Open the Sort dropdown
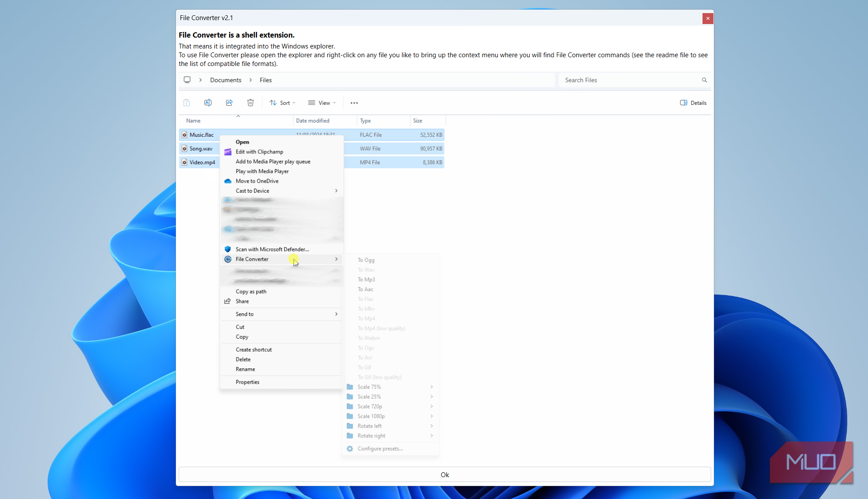 point(282,103)
